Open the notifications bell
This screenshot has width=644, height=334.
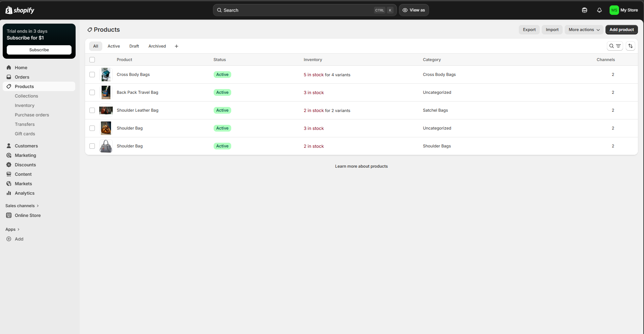tap(599, 10)
